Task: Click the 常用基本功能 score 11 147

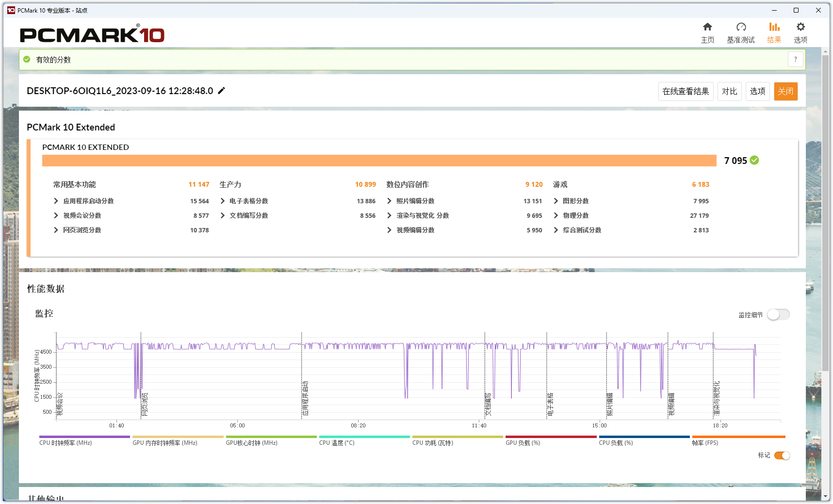Action: 199,184
